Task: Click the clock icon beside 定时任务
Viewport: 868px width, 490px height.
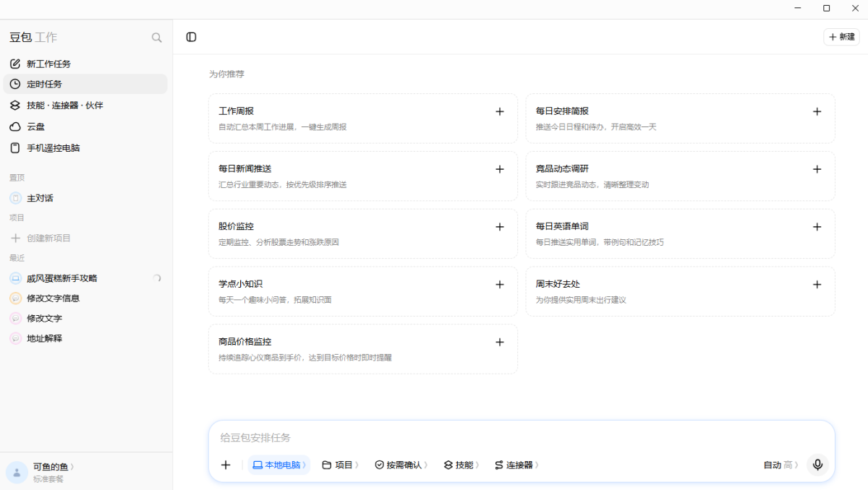Action: point(15,84)
